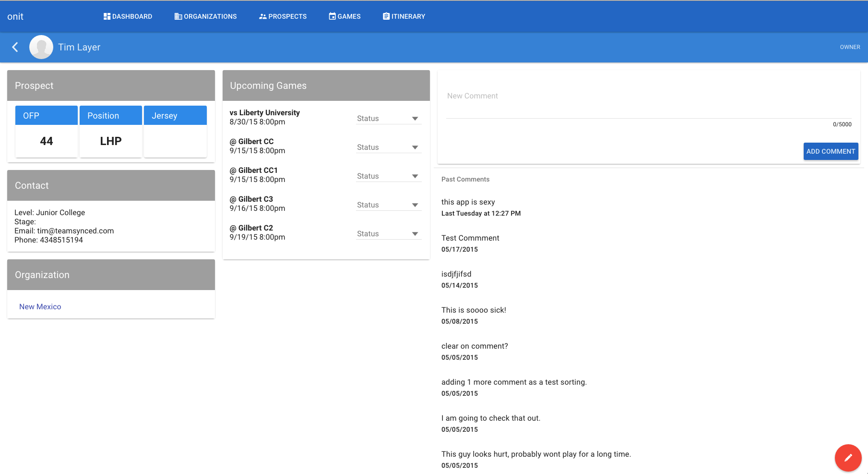Viewport: 868px width, 474px height.
Task: Open Status dropdown for Gilbert CC1 game
Action: point(388,176)
